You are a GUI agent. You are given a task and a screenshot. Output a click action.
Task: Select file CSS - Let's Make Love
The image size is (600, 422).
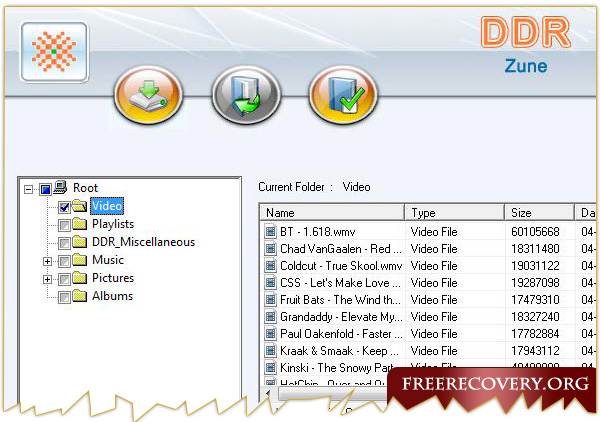[x=340, y=283]
